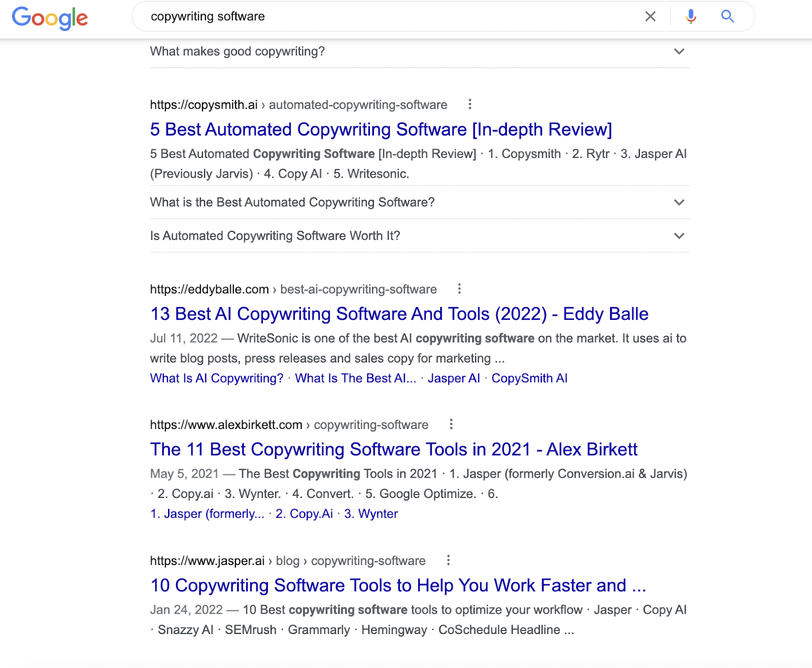
Task: Click the https://www.jasper.ai blog URL breadcrumb
Action: (x=288, y=561)
